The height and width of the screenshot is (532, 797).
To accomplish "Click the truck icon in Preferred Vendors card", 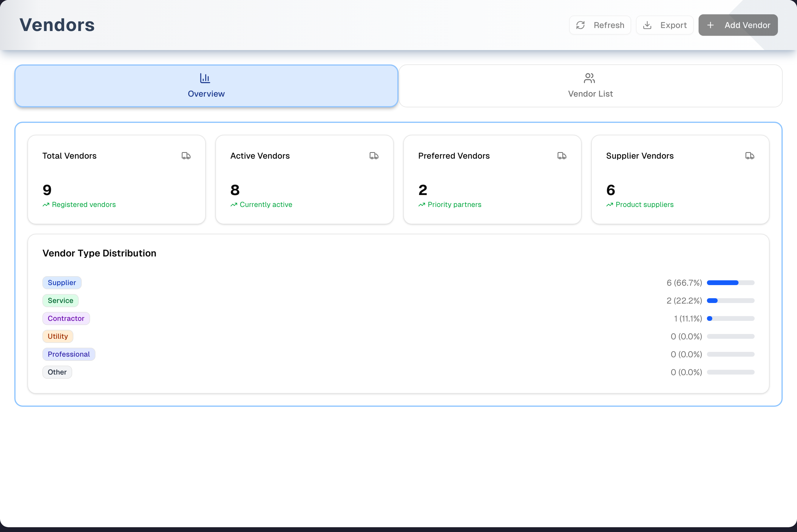I will (x=562, y=156).
